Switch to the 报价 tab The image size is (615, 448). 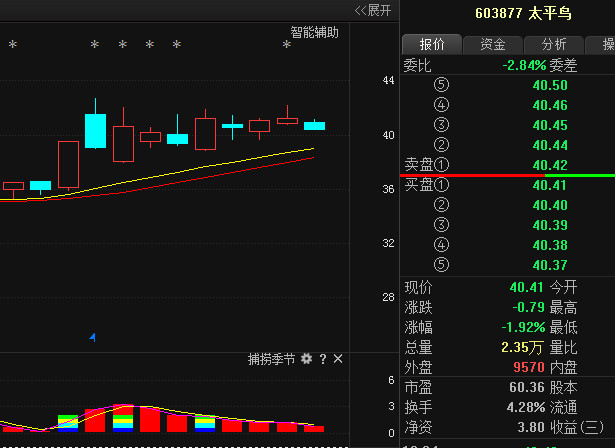click(432, 44)
